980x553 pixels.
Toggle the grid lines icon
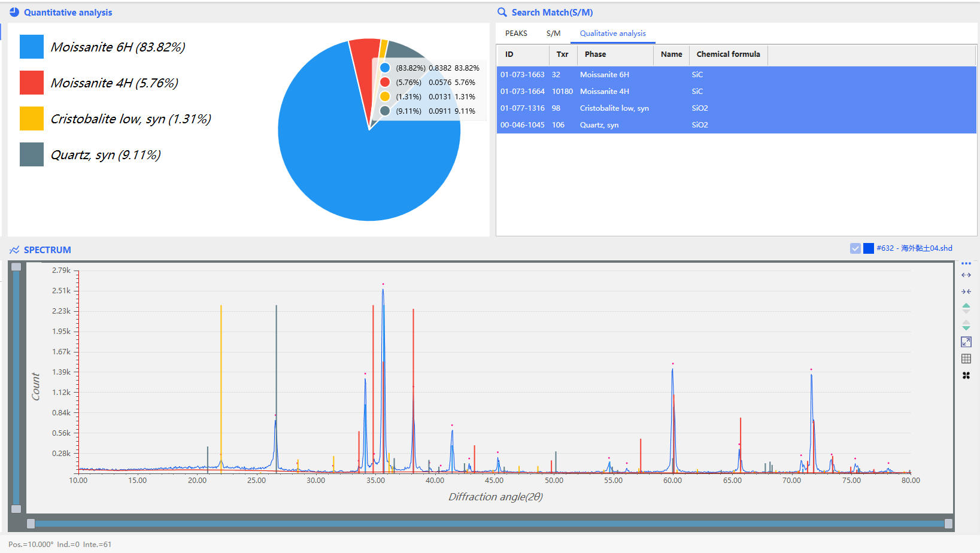pos(966,358)
